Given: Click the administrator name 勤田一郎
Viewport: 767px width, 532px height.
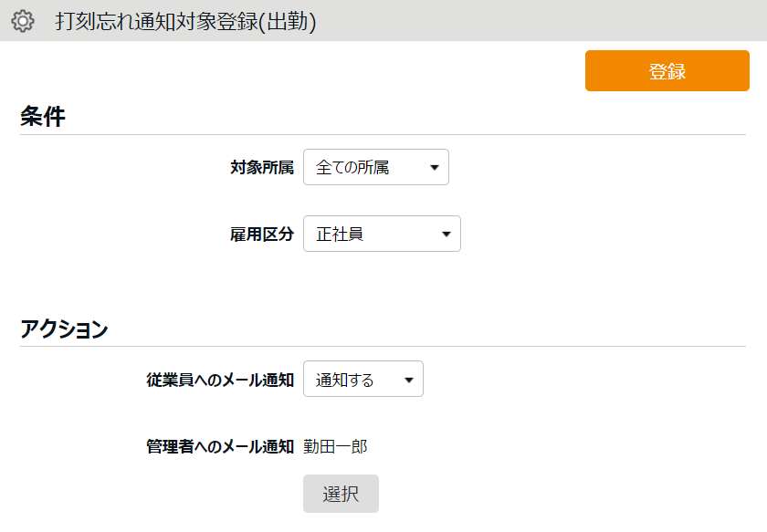Looking at the screenshot, I should click(335, 447).
